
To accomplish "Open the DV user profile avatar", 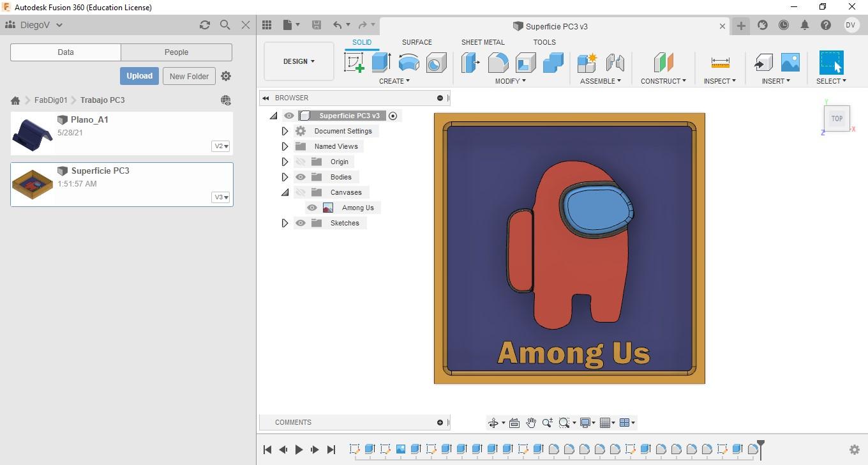I will coord(851,25).
